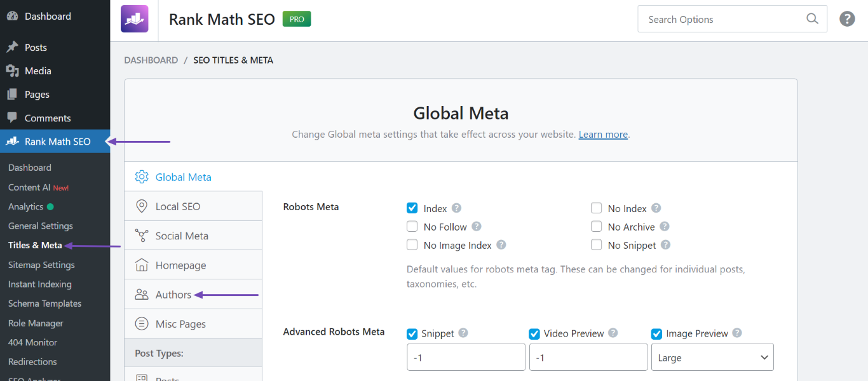This screenshot has width=868, height=381.
Task: Select the Global Meta tab
Action: tap(193, 177)
